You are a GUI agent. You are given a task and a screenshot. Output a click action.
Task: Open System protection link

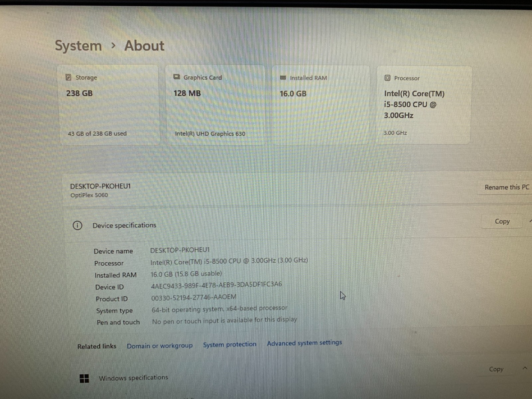[x=230, y=344]
